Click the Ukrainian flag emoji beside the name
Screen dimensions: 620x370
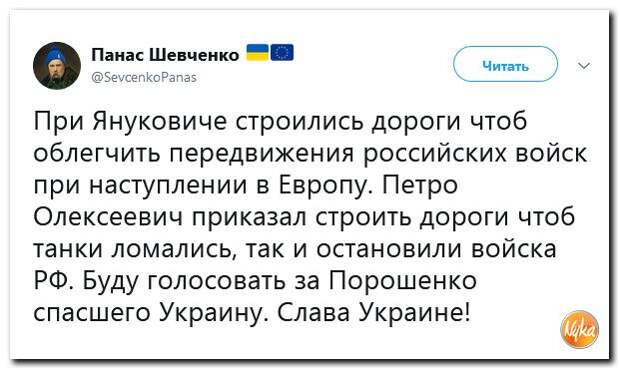coord(258,53)
